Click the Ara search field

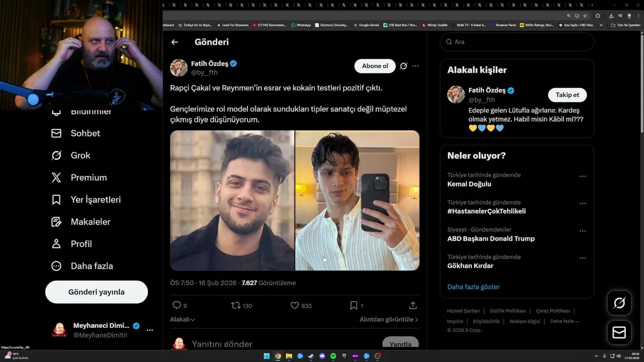coord(517,42)
